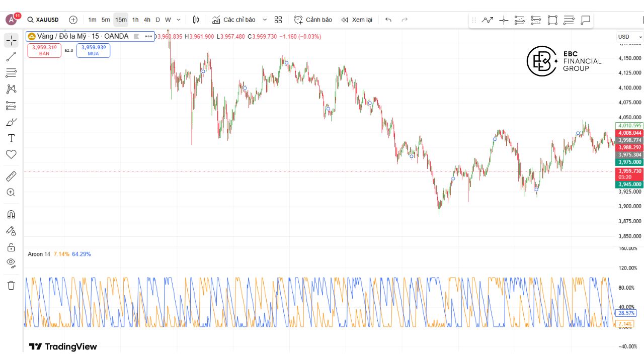This screenshot has width=644, height=362.
Task: Pick the brush drawing tool
Action: [x=11, y=122]
